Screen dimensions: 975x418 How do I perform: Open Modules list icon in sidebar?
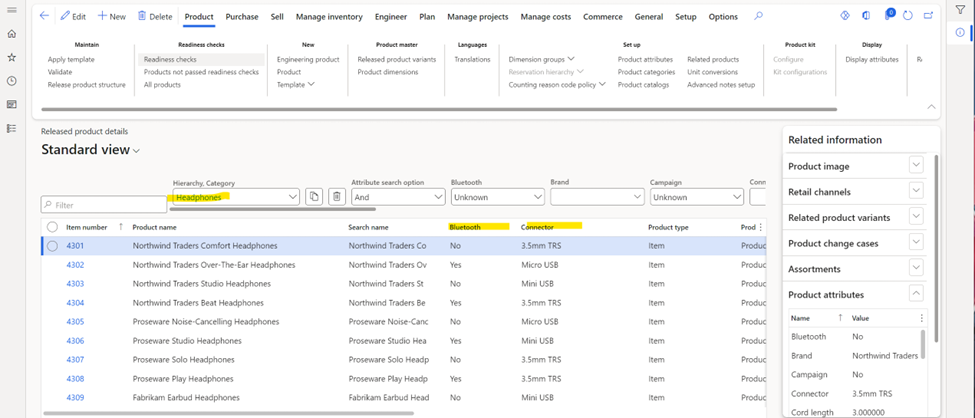tap(11, 128)
